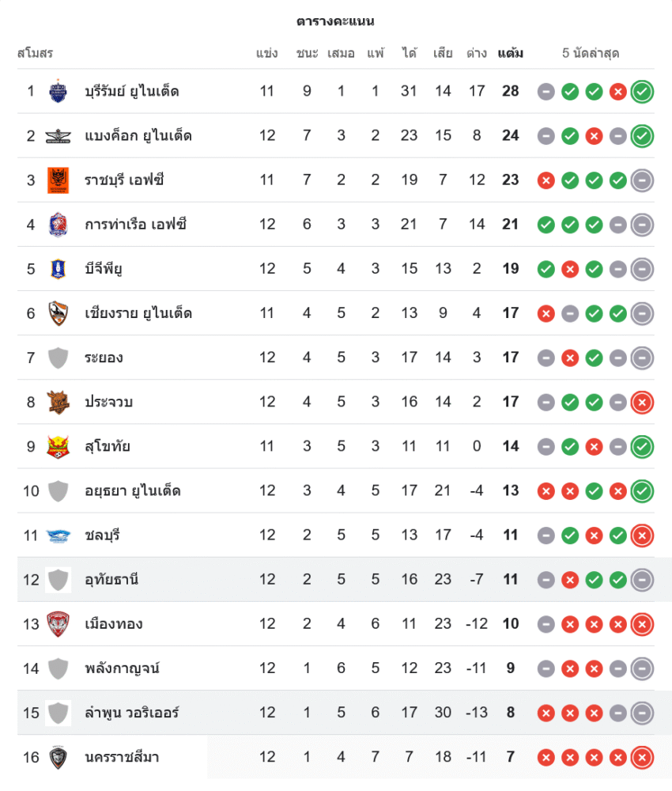The height and width of the screenshot is (791, 672).
Task: Click the สโมสร column header
Action: [x=35, y=53]
